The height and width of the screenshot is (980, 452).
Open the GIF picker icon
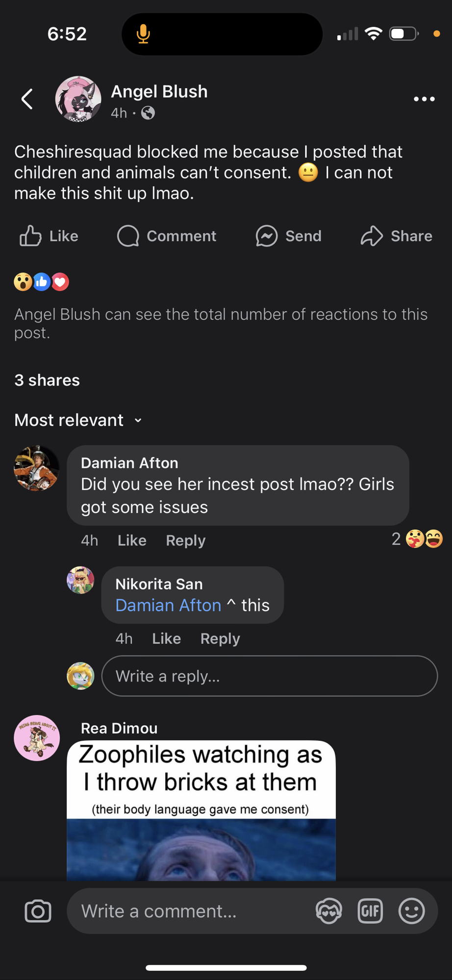point(370,911)
